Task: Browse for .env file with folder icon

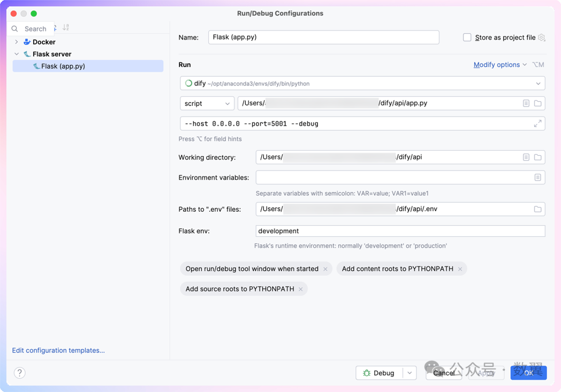Action: 537,209
